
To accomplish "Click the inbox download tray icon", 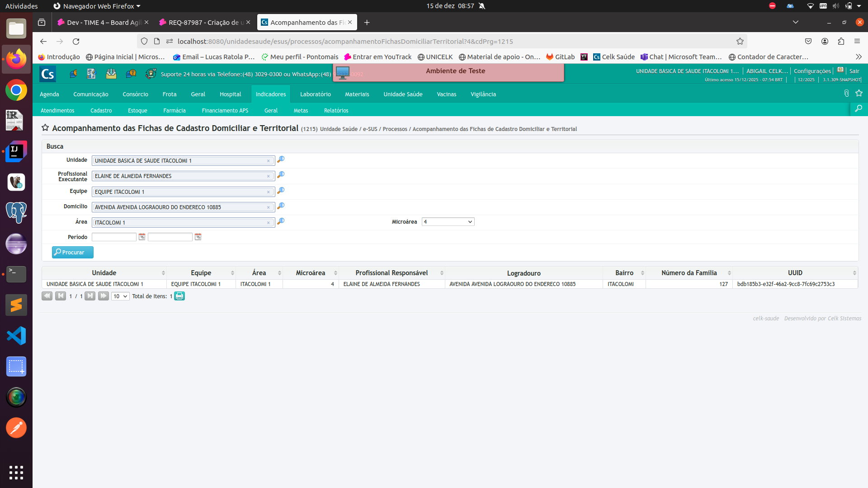I will point(111,74).
